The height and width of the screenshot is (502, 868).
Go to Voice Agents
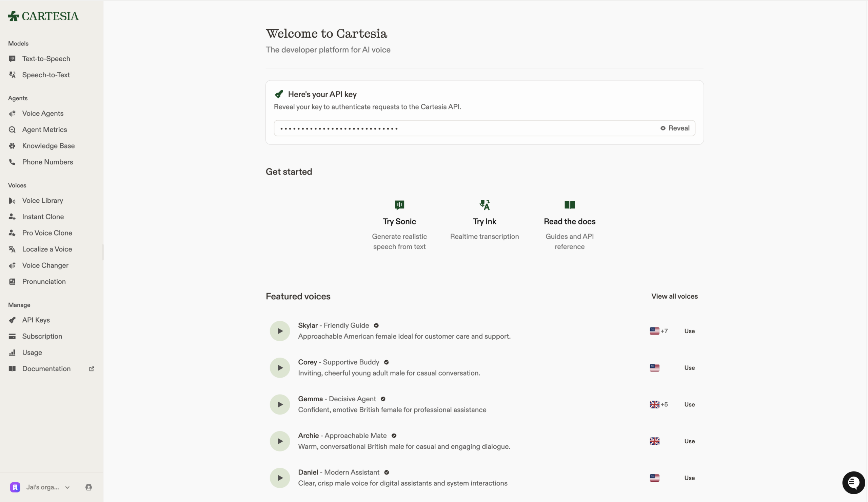click(x=43, y=113)
